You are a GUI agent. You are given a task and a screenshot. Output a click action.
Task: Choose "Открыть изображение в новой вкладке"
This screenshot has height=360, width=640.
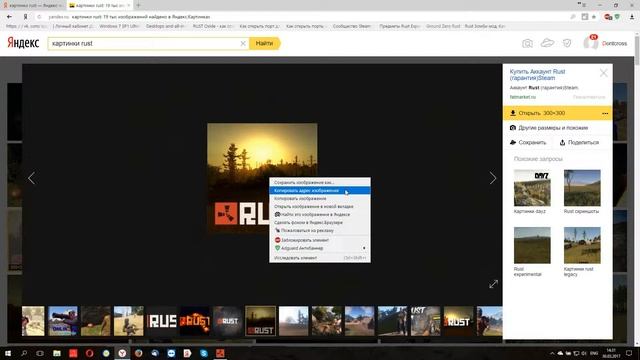click(320, 207)
